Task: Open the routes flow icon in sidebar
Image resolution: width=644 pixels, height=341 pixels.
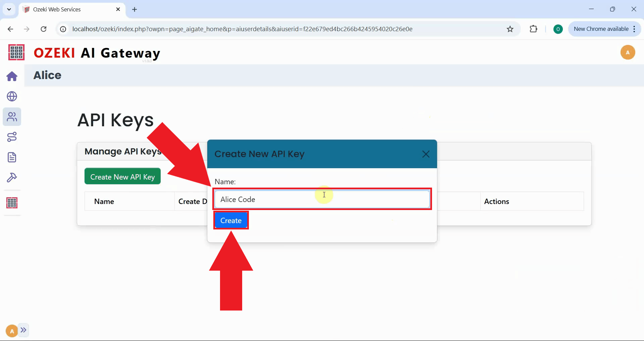Action: point(12,137)
